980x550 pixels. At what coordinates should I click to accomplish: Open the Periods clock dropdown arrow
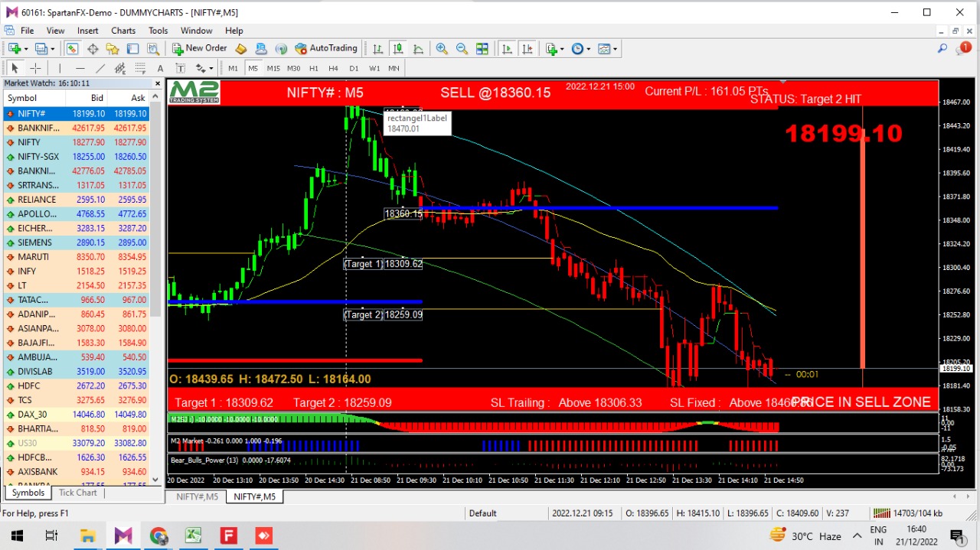click(x=589, y=48)
